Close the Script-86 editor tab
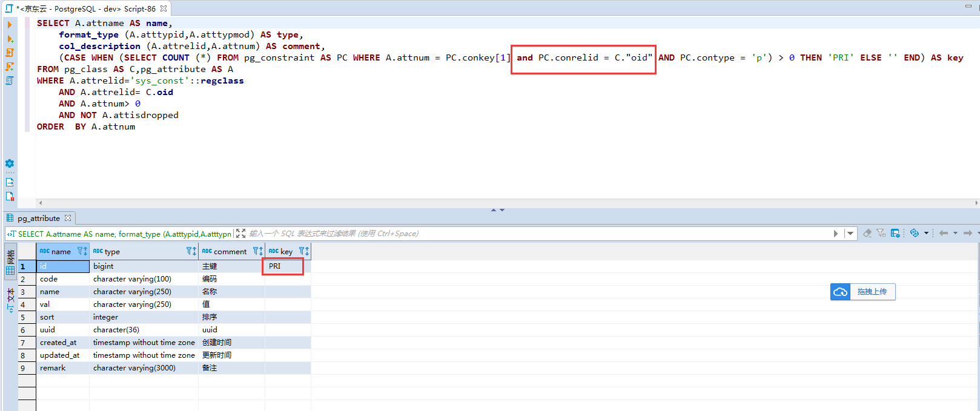The height and width of the screenshot is (411, 980). [164, 8]
